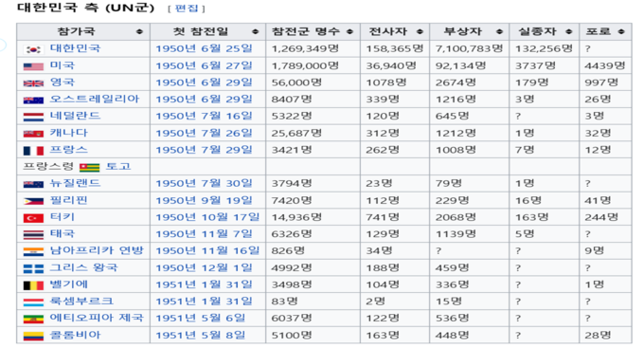Open the 1950년 6월 25일 date link

(x=204, y=48)
